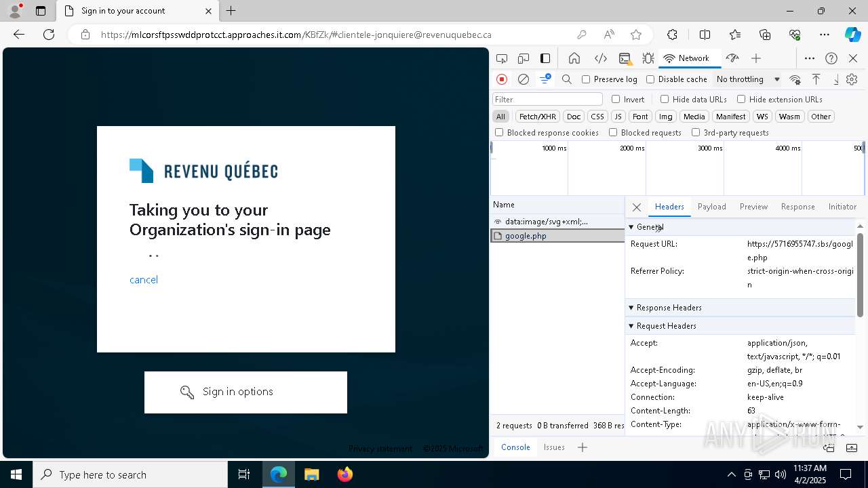Check Hide extension URLs
The image size is (868, 488).
[741, 99]
